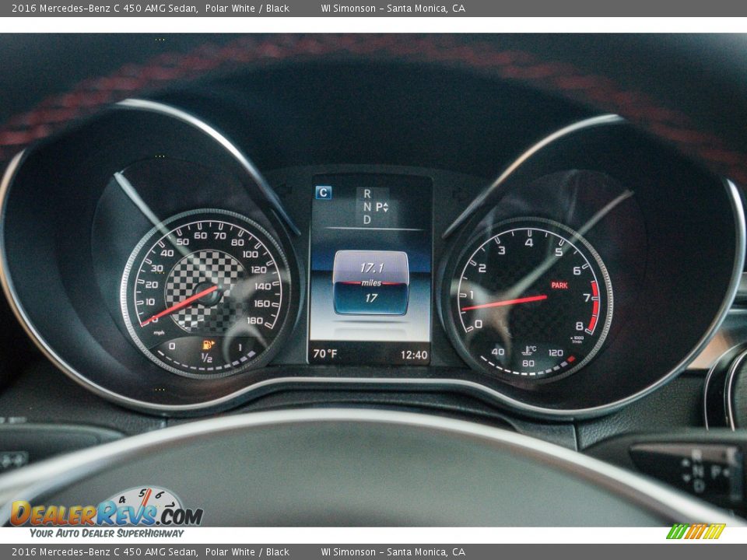Click the fuel level half mark

point(206,356)
